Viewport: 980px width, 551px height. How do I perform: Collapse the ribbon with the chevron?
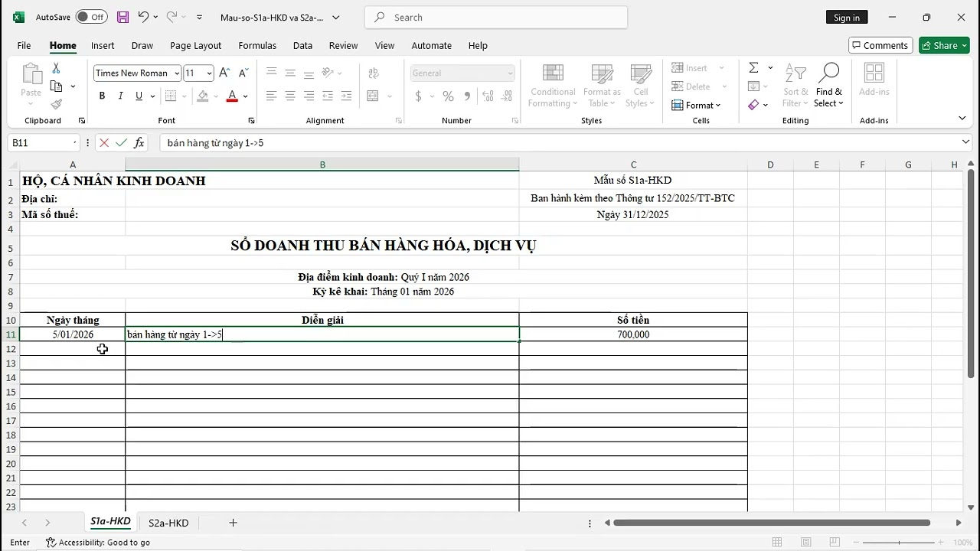(962, 118)
